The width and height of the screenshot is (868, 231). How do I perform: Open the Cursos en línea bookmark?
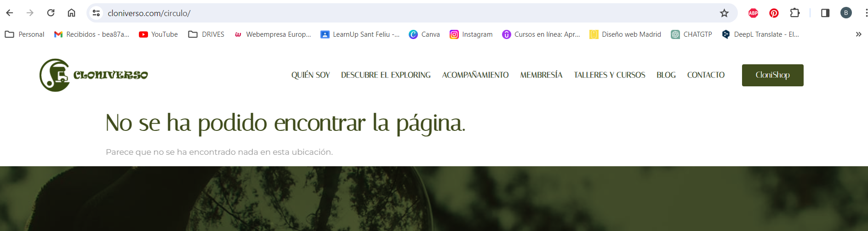click(541, 34)
